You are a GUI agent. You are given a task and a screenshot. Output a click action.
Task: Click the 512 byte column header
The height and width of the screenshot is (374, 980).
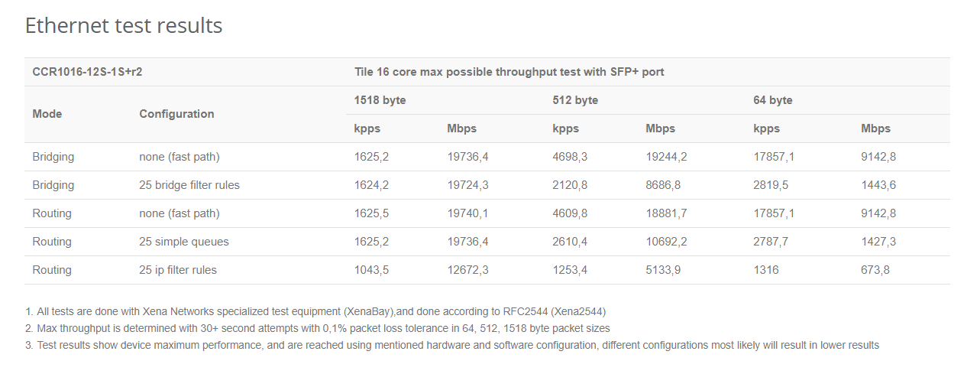point(575,100)
